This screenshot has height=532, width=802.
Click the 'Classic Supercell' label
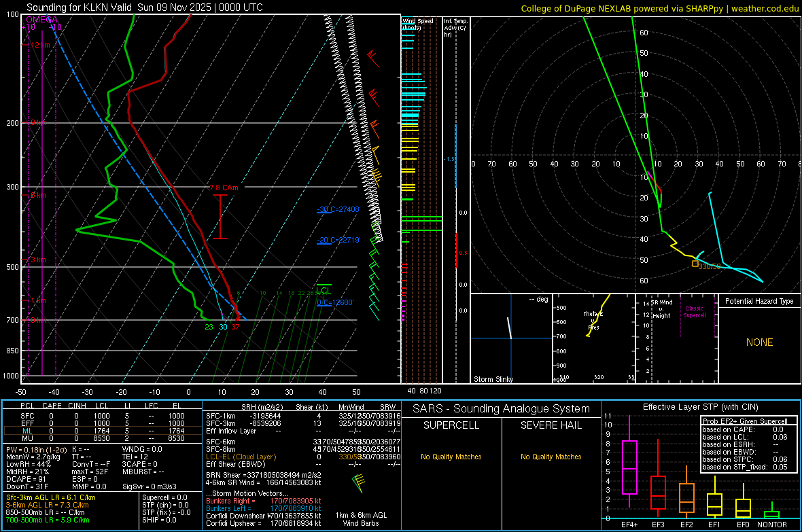tap(694, 312)
